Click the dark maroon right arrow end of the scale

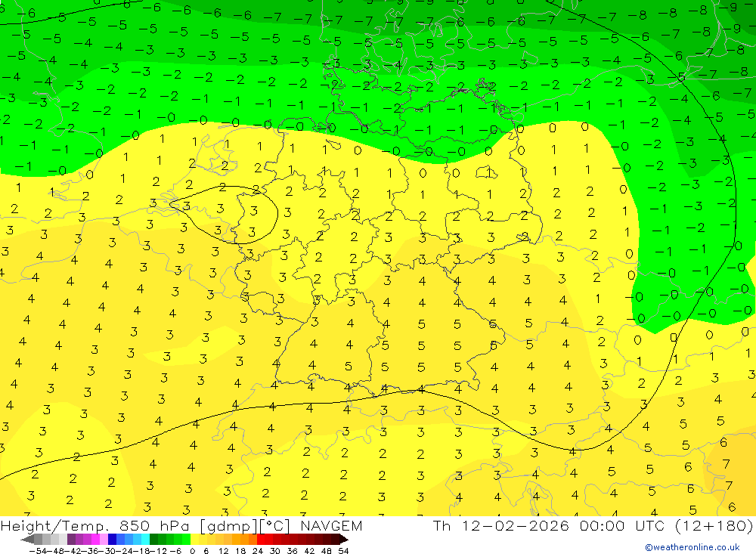click(x=343, y=539)
